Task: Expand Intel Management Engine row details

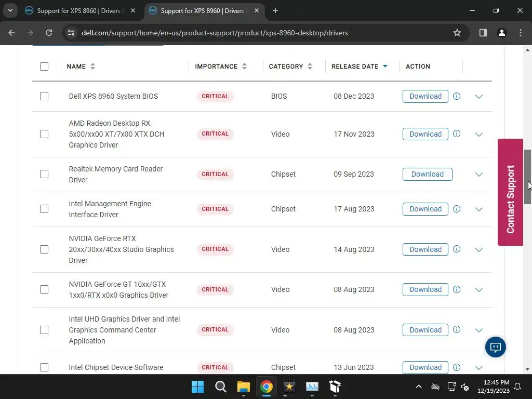Action: [x=478, y=209]
